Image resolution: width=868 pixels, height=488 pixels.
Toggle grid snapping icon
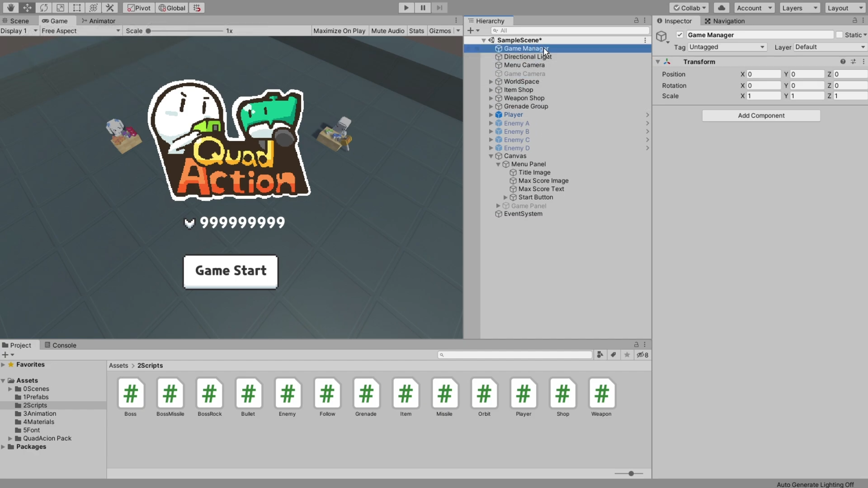[197, 8]
